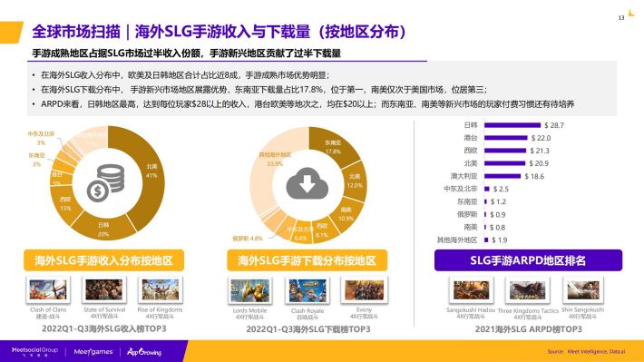This screenshot has width=644, height=362.
Task: Click the Three Kingdoms Tactics image
Action: coord(527,290)
